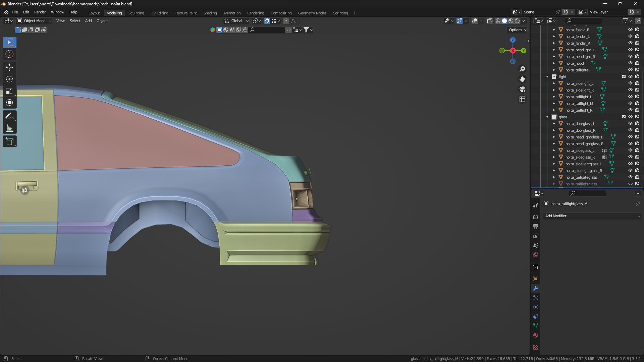Screen dimensions: 644x362
Task: Choose the Add Cube tool
Action: (9, 141)
